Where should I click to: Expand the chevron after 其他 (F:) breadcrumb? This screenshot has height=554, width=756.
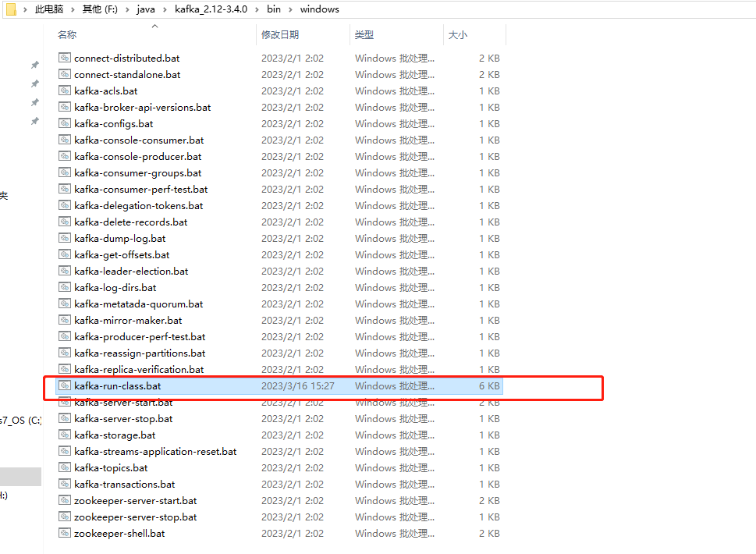(x=127, y=9)
